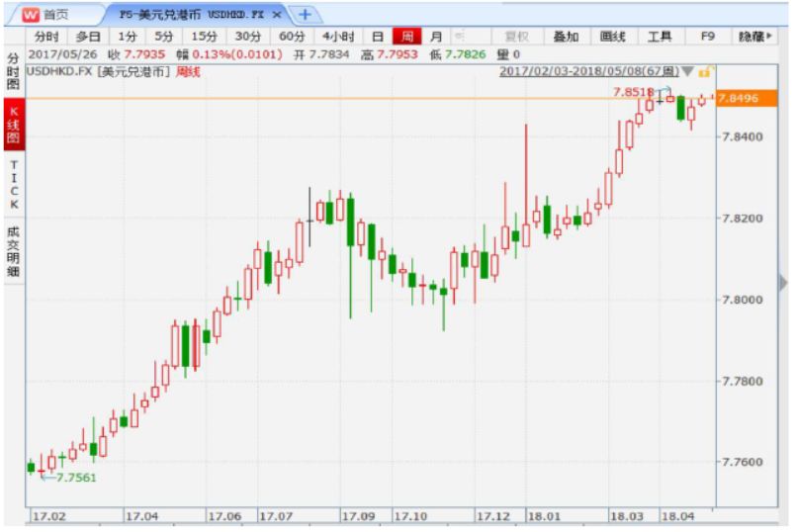797x532 pixels.
Task: Open the 工具 tools menu
Action: coord(660,37)
